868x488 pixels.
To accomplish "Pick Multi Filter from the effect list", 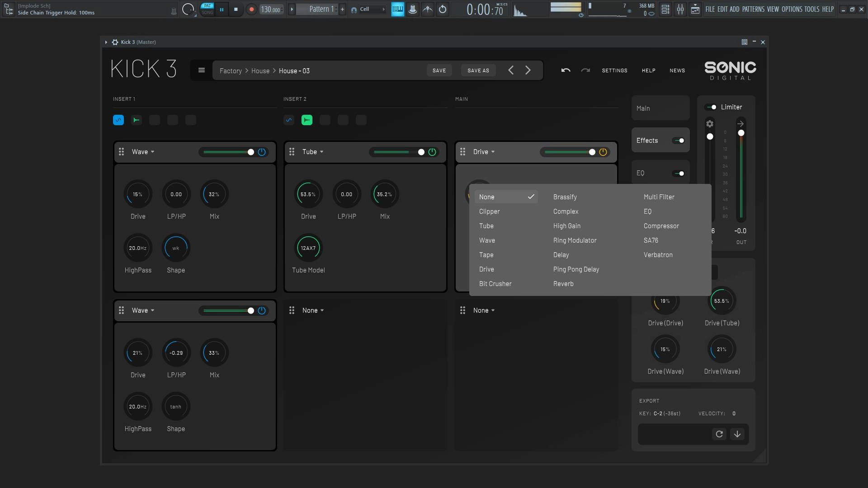I will tap(659, 197).
